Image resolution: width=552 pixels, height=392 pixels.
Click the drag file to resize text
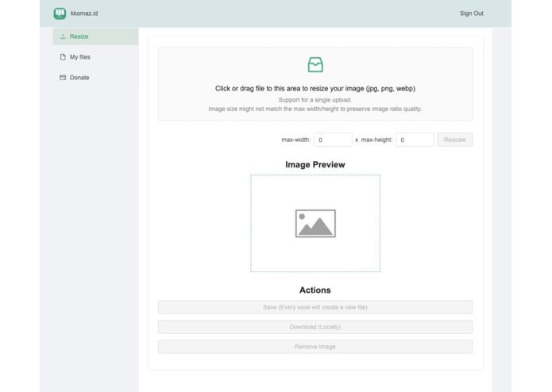click(x=315, y=89)
